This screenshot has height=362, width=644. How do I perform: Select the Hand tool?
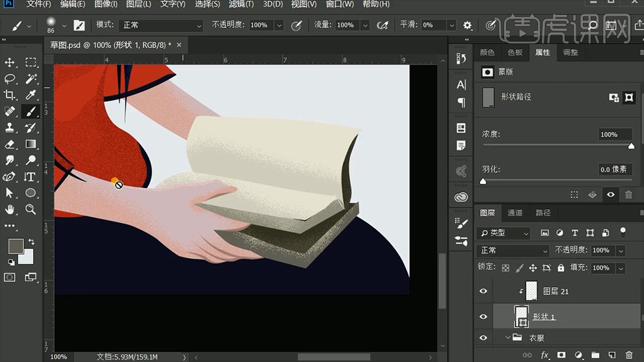tap(10, 209)
